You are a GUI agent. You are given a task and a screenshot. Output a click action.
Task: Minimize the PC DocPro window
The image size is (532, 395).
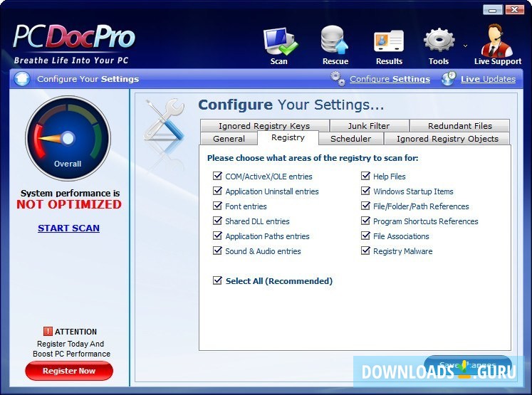(x=493, y=10)
